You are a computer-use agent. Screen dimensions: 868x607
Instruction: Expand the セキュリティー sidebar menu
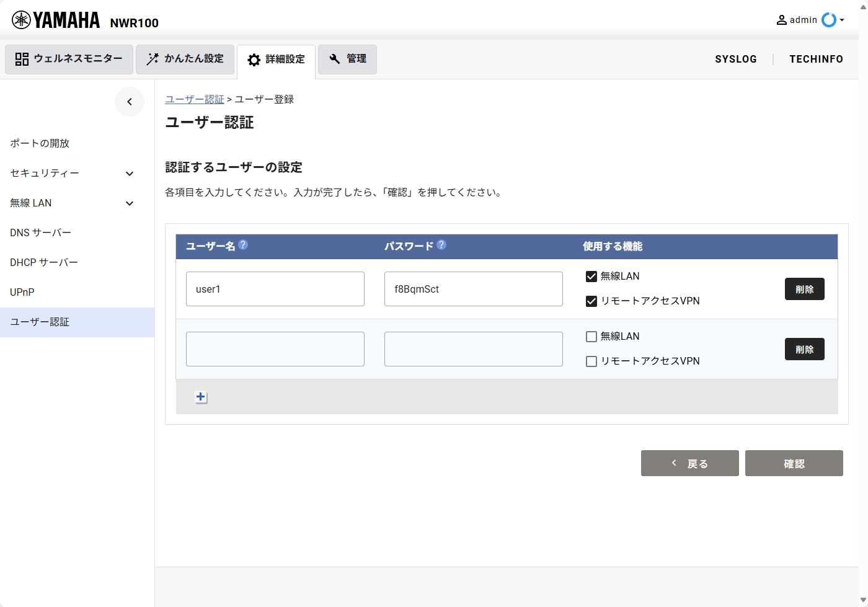click(130, 174)
